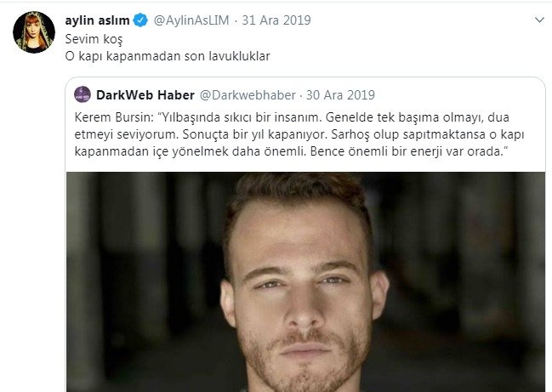Open the man's portrait photo
The width and height of the screenshot is (552, 392).
[x=305, y=281]
